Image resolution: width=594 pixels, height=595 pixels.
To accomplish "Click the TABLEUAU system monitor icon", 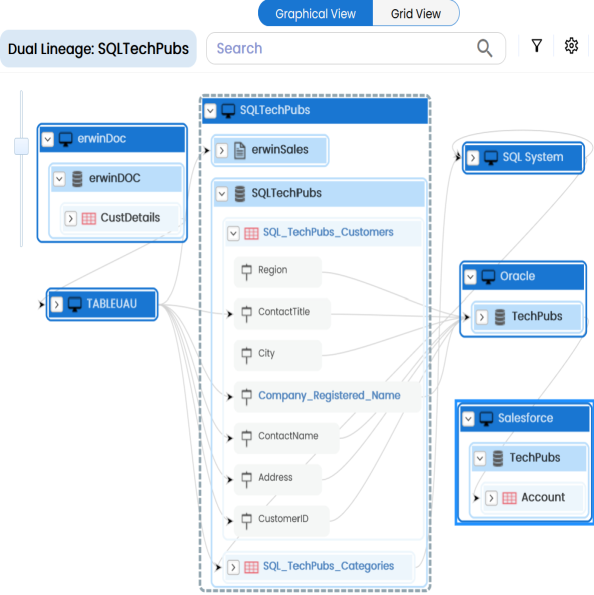I will 74,304.
